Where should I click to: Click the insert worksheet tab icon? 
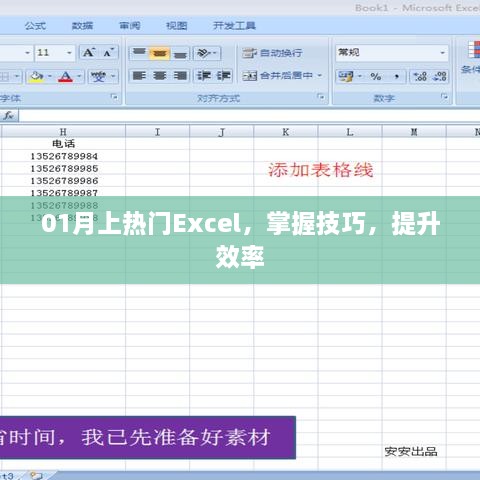click(x=36, y=475)
